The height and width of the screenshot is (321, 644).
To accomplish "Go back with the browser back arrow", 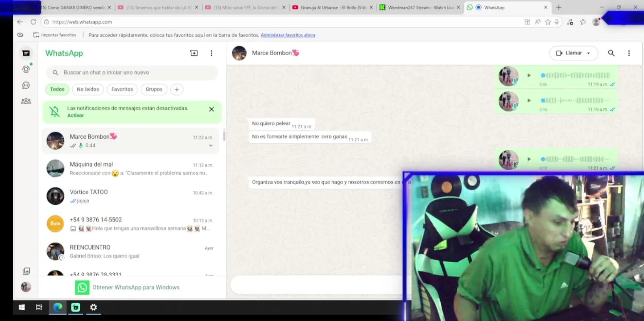I will [20, 22].
